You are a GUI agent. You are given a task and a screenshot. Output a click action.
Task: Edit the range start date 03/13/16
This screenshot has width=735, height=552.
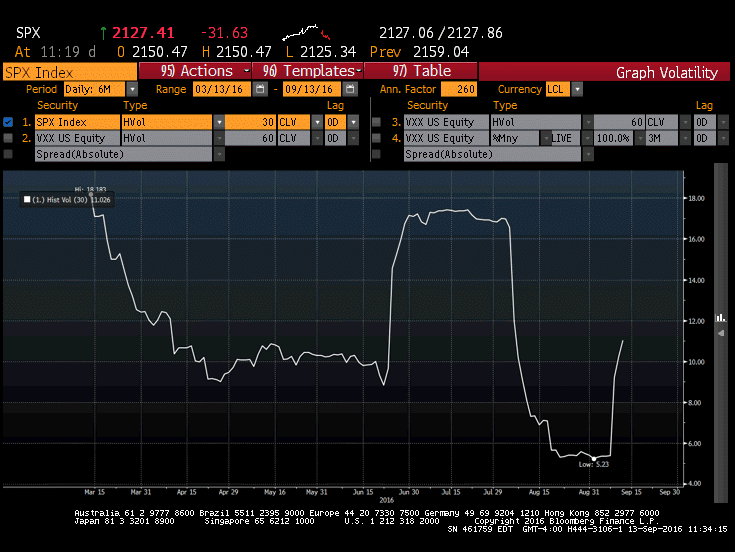click(x=222, y=89)
